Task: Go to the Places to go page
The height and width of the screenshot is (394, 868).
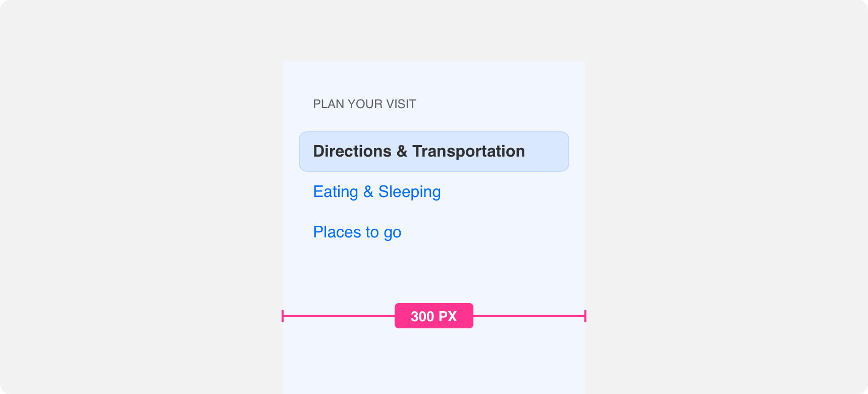Action: click(x=357, y=232)
